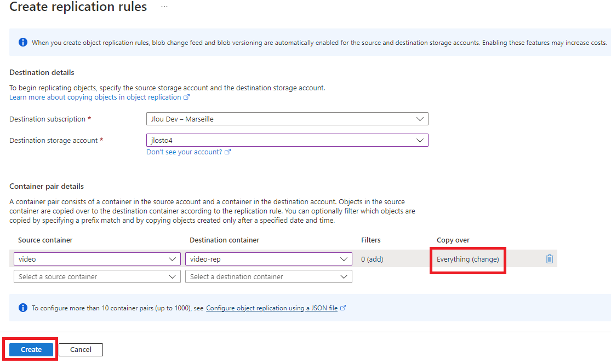Click the Create button
Screen dimensions: 611x364
click(31, 350)
